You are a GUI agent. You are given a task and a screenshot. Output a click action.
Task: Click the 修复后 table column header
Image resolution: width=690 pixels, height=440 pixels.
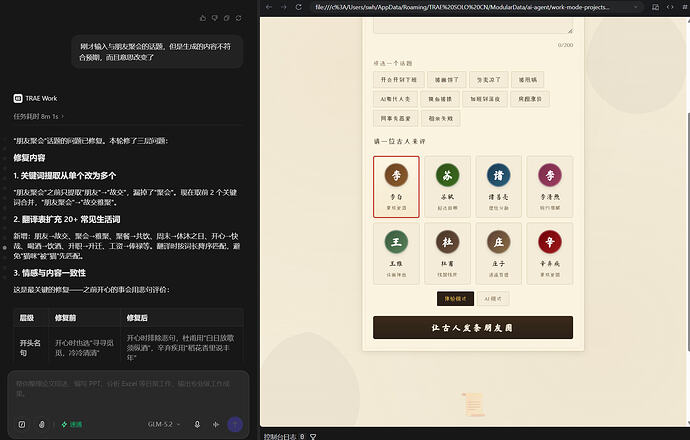tap(137, 318)
